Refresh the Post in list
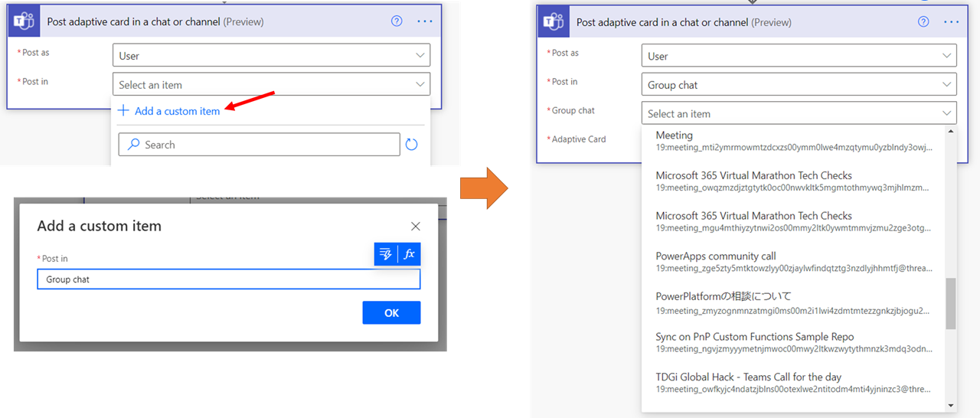980x418 pixels. (x=412, y=144)
